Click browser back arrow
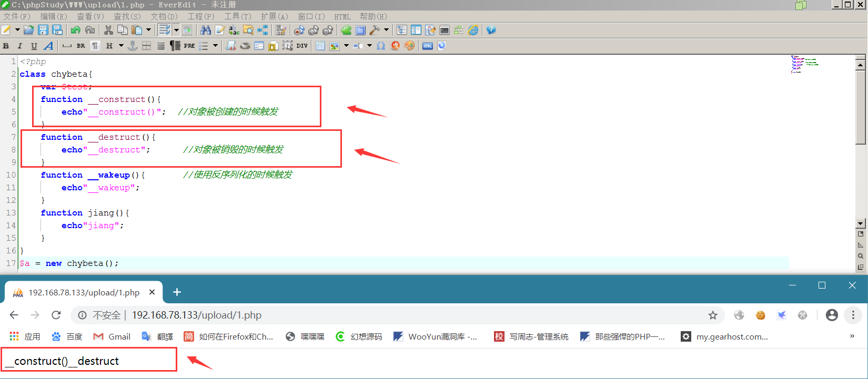The image size is (868, 379). pyautogui.click(x=14, y=315)
